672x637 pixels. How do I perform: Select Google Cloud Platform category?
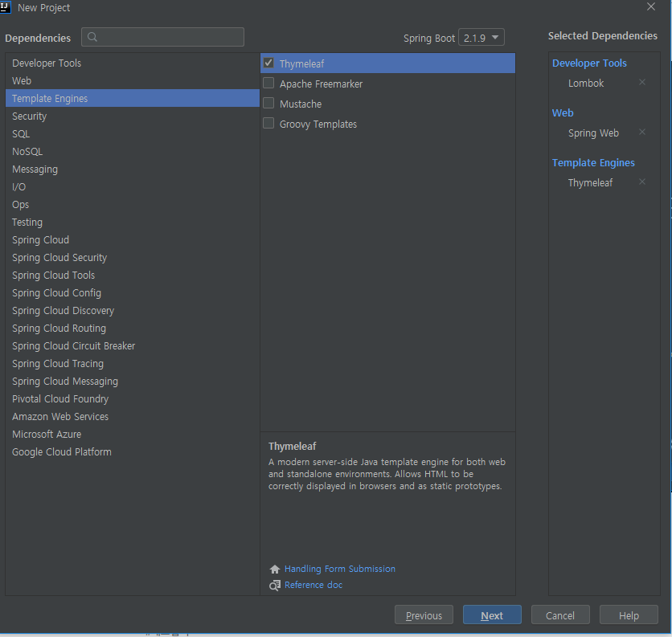133,452
